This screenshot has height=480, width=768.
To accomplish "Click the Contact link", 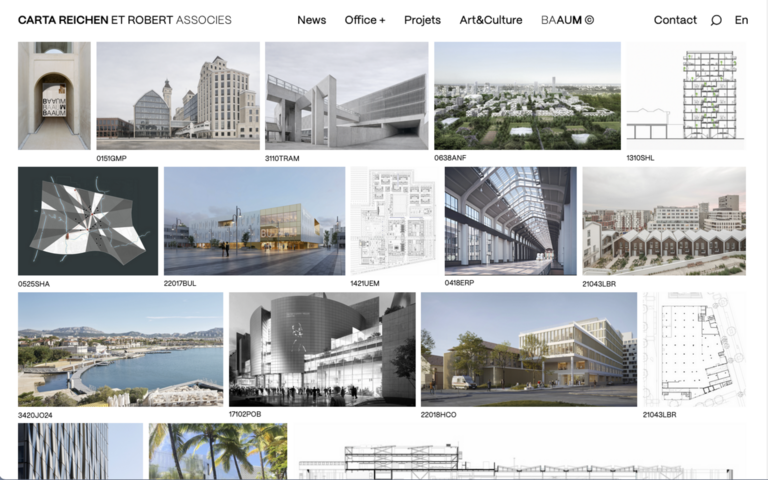I will point(675,20).
